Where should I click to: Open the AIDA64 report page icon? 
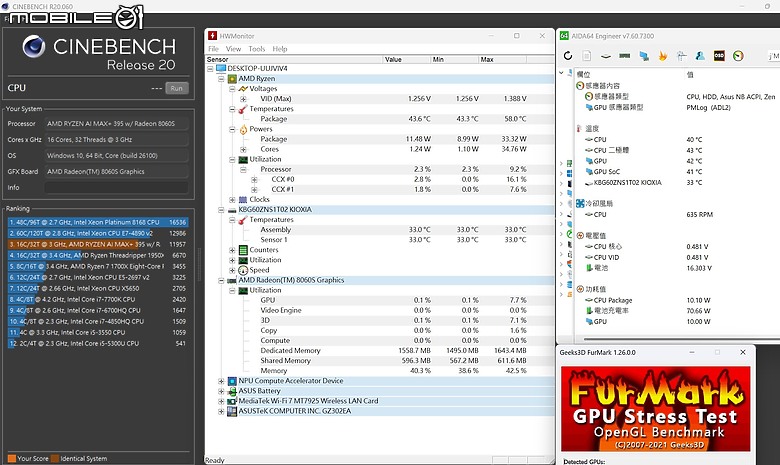point(586,56)
